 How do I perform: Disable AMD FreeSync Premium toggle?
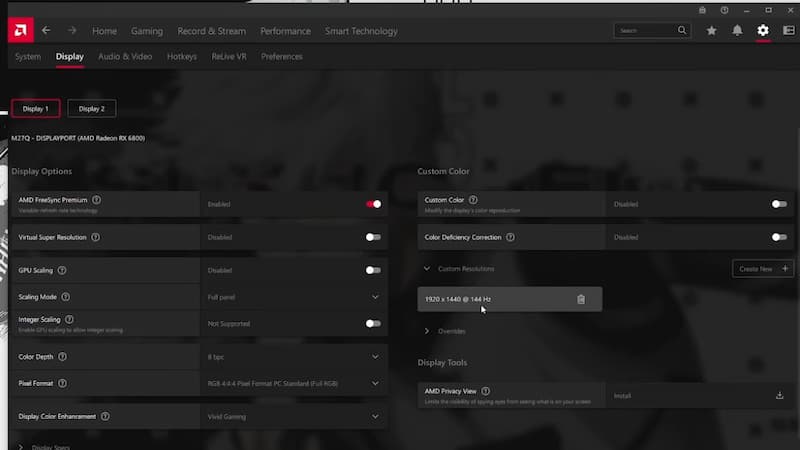click(373, 204)
